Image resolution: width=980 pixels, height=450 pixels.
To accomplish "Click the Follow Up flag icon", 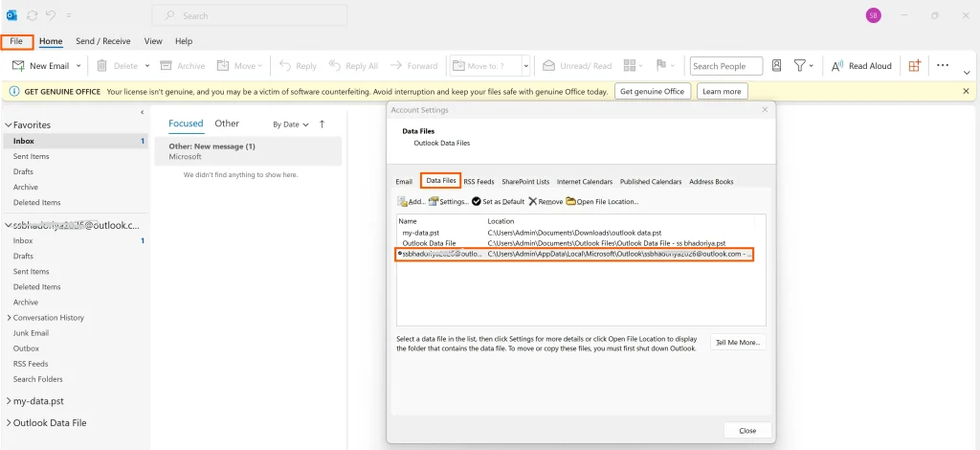I will pyautogui.click(x=661, y=66).
